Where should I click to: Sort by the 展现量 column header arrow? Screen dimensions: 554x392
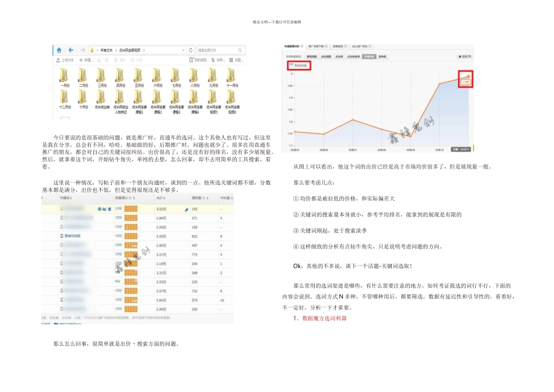pos(208,198)
